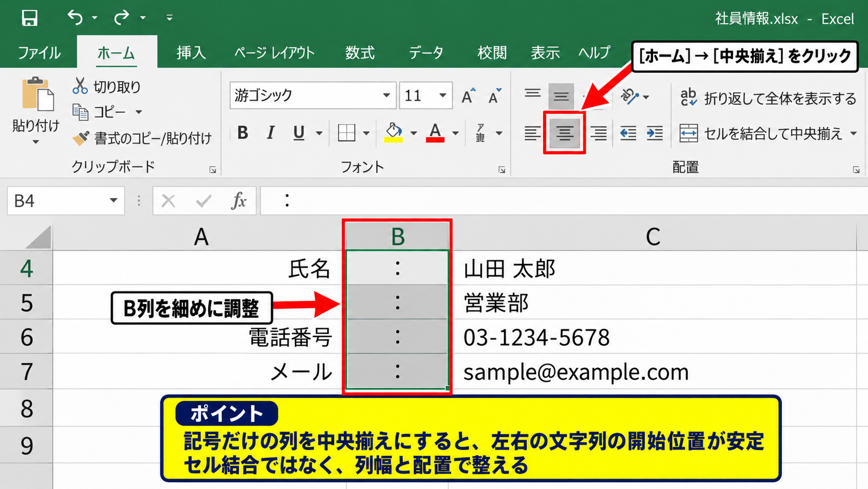The height and width of the screenshot is (489, 868).
Task: Click Merge and Center (セルを結合して中央揃え)
Action: (761, 134)
